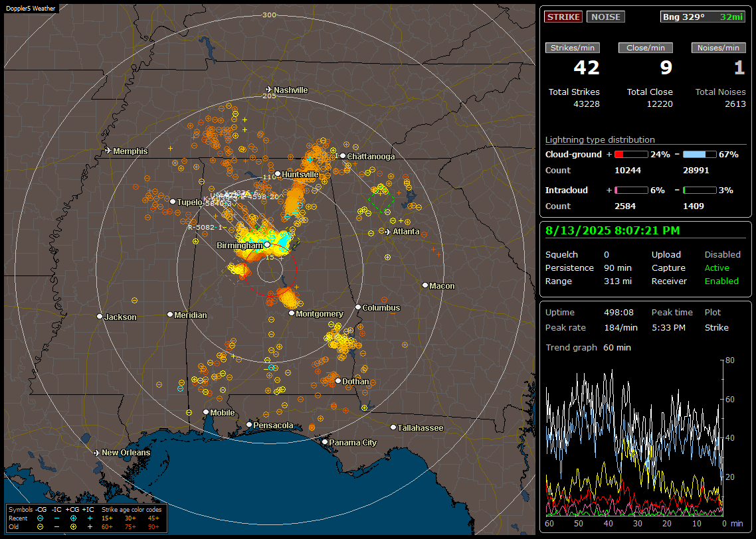This screenshot has width=756, height=539.
Task: Click the 300 range ring label
Action: coord(269,15)
